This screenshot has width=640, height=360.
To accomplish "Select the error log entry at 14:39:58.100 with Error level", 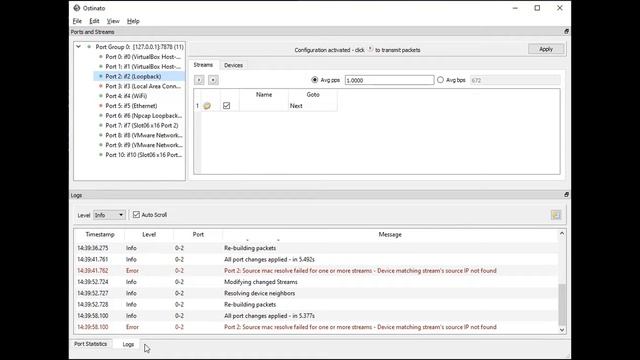I will tap(316, 327).
